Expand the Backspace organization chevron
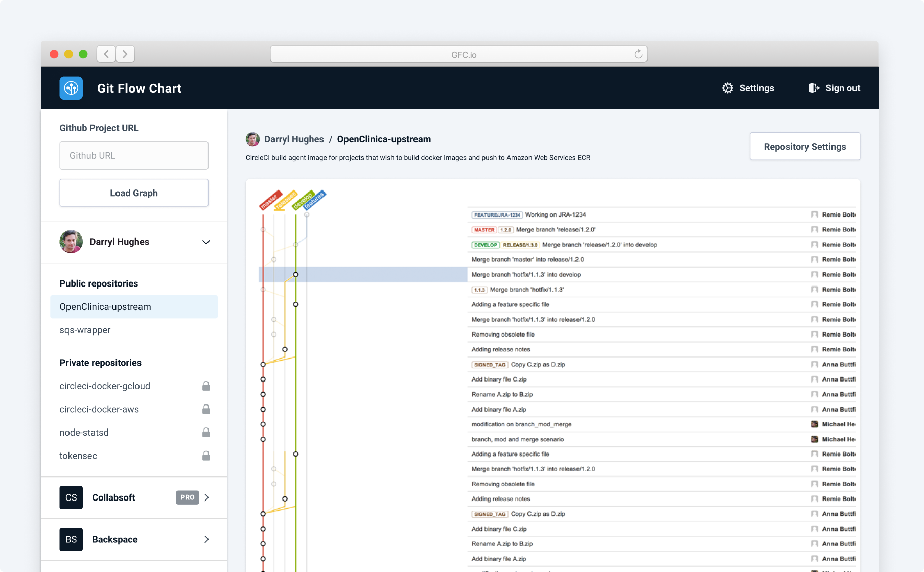 [x=206, y=539]
